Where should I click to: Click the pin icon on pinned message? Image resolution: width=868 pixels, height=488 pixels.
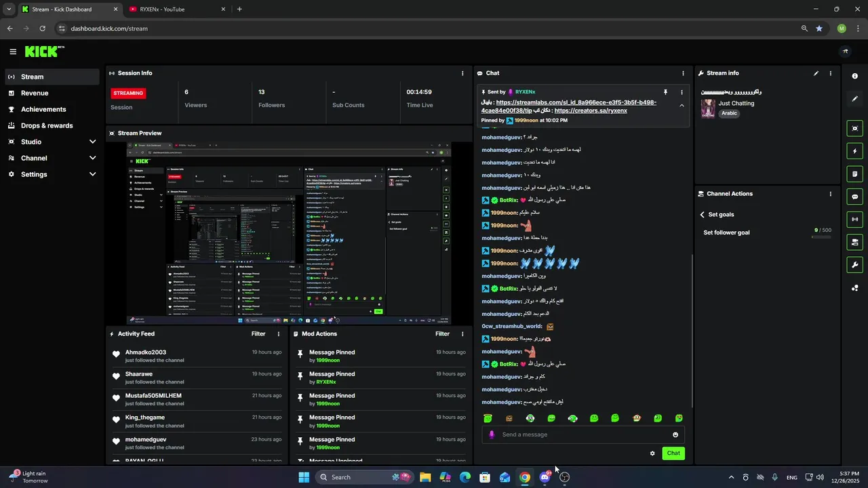point(665,92)
